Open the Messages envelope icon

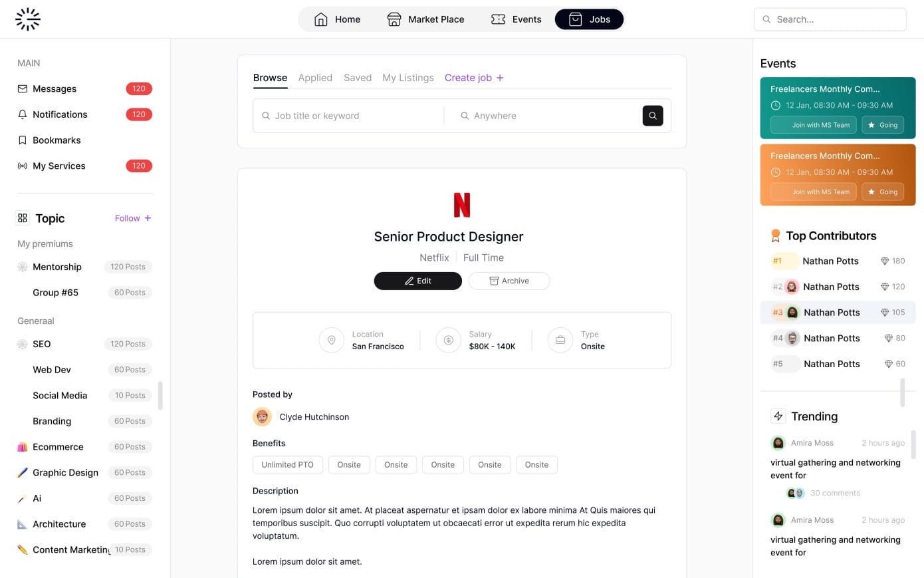point(23,88)
